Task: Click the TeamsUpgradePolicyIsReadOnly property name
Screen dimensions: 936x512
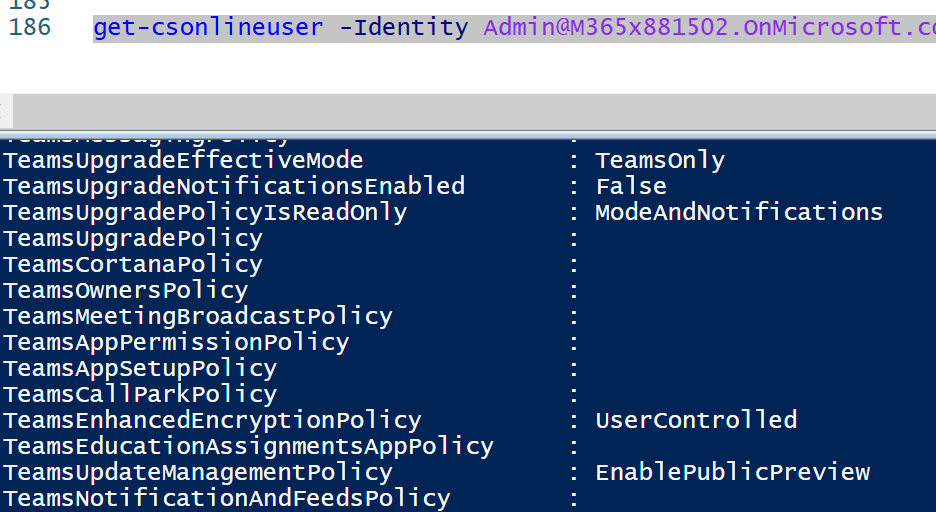Action: [205, 212]
